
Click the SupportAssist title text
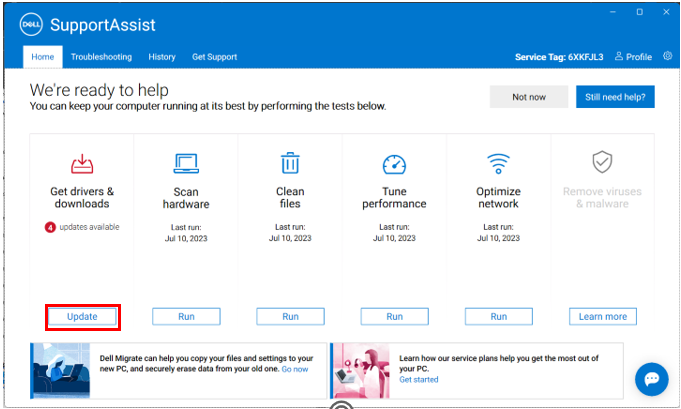[102, 25]
